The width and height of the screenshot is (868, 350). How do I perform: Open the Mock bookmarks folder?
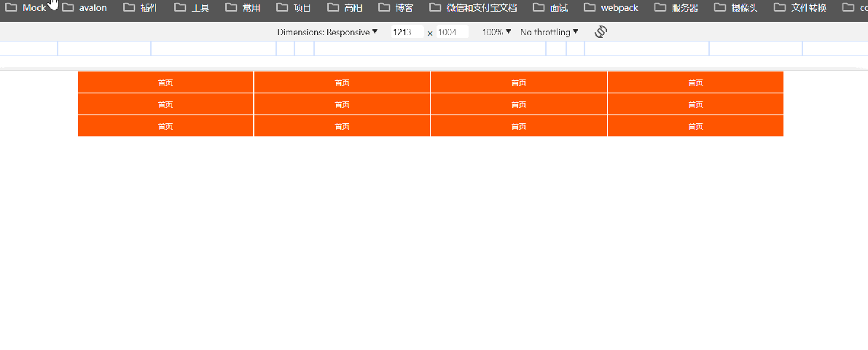[26, 8]
